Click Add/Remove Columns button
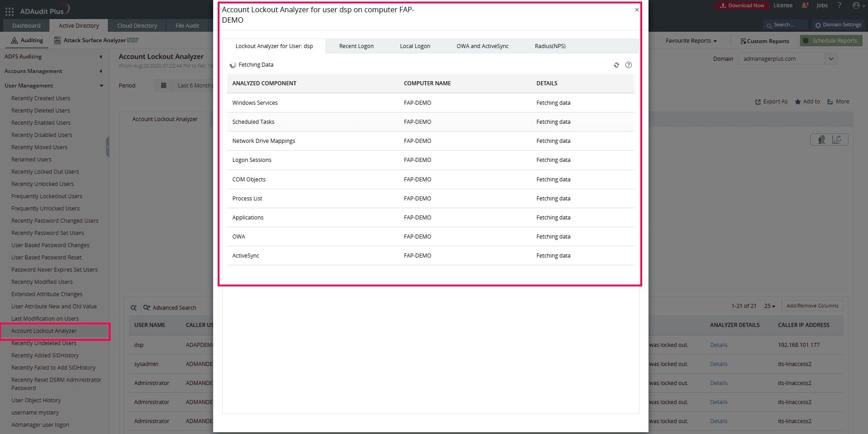 pyautogui.click(x=812, y=306)
